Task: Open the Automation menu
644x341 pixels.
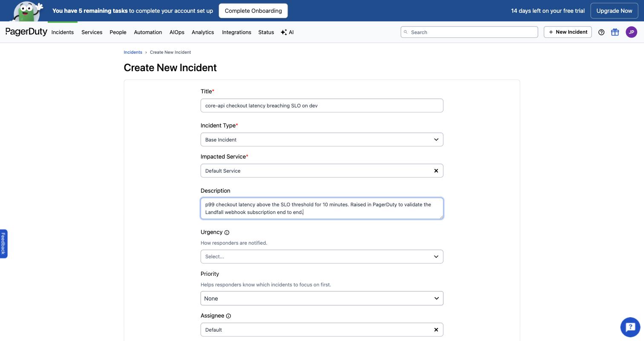Action: [148, 32]
